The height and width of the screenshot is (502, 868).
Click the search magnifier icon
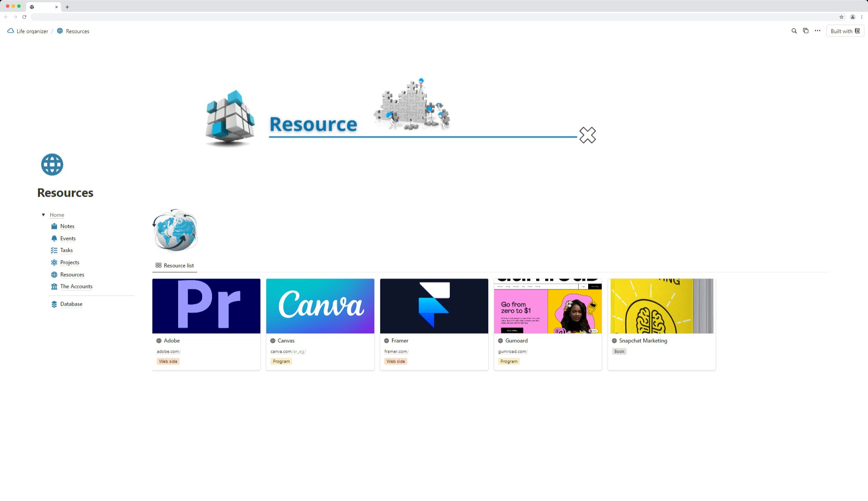tap(794, 31)
